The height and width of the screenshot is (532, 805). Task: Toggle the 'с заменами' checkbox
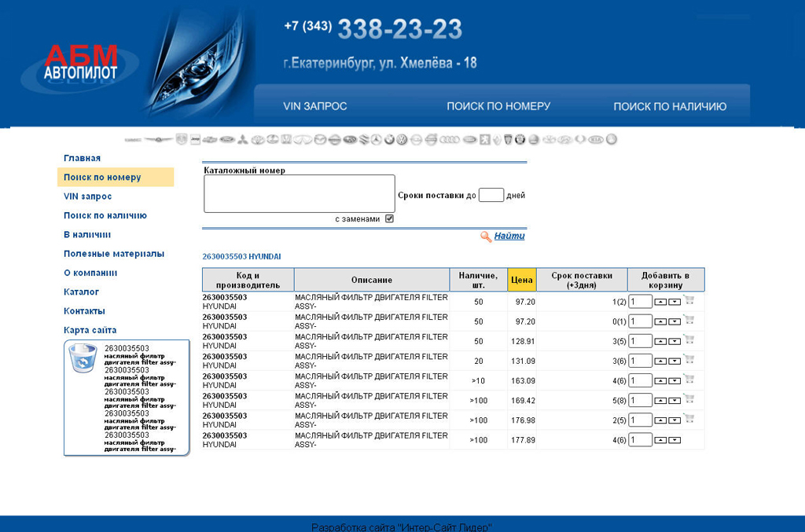pyautogui.click(x=389, y=218)
